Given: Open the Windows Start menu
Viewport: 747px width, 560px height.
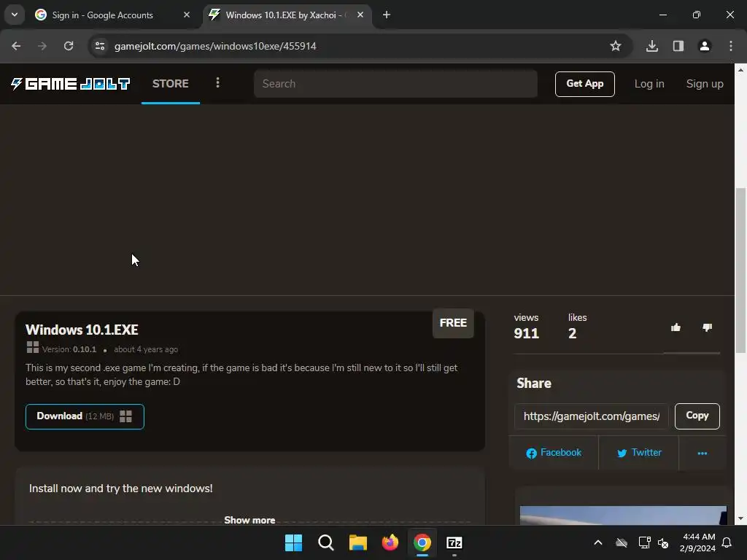Looking at the screenshot, I should point(293,542).
